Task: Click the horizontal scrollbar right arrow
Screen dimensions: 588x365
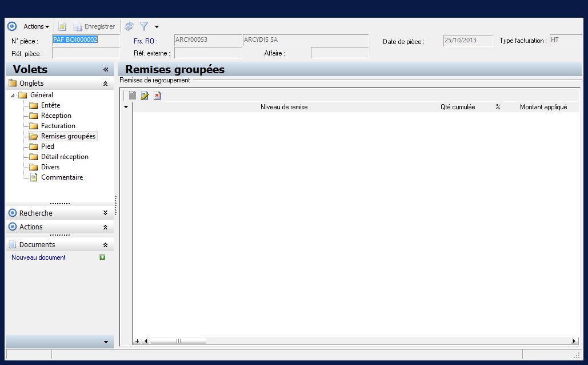Action: pos(574,341)
